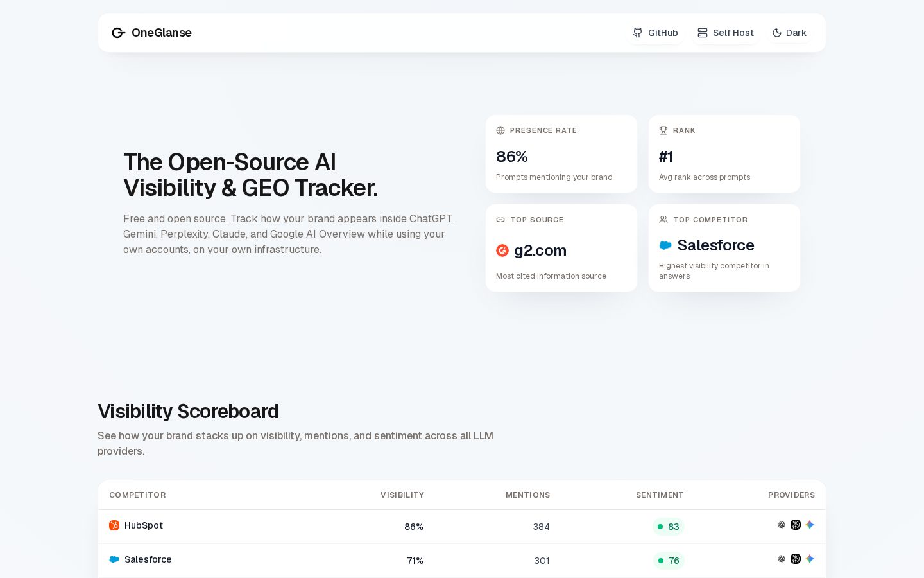Screen dimensions: 924x578
Task: Click the 83 sentiment badge
Action: (x=669, y=527)
